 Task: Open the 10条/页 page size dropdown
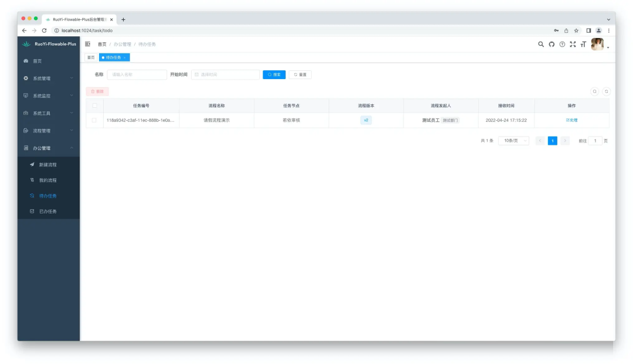point(513,141)
